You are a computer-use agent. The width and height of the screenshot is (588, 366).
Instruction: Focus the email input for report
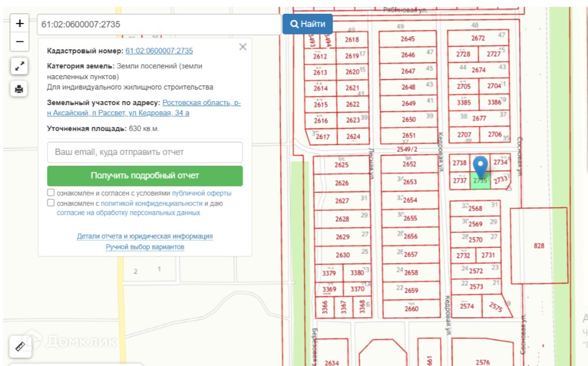[145, 152]
